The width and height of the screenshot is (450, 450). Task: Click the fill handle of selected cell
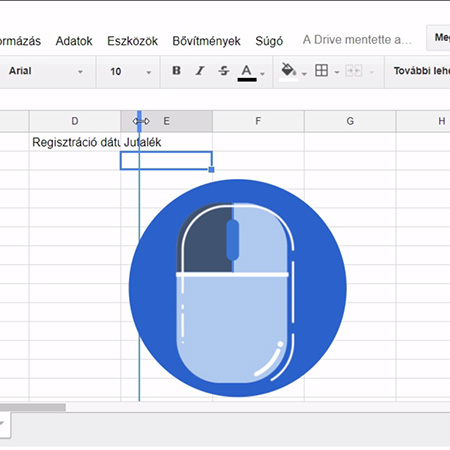211,169
